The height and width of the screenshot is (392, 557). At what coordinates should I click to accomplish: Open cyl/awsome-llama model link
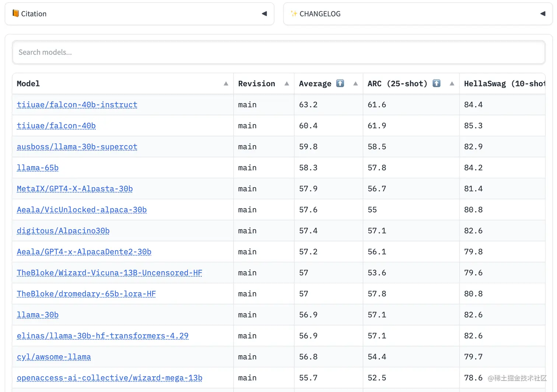pyautogui.click(x=54, y=357)
